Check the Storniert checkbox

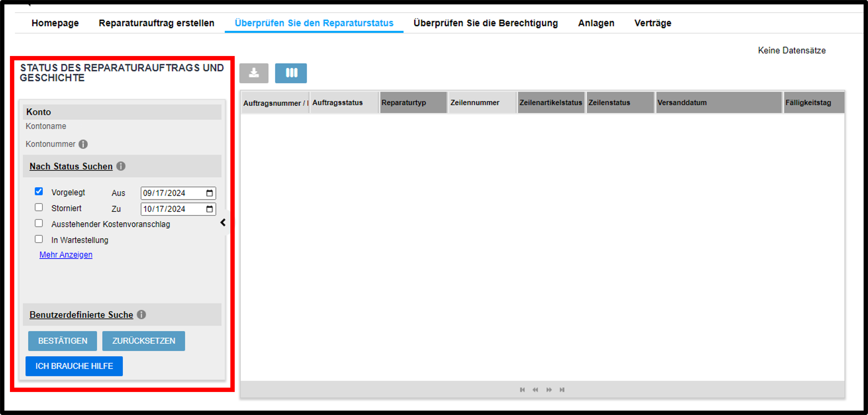pyautogui.click(x=39, y=207)
